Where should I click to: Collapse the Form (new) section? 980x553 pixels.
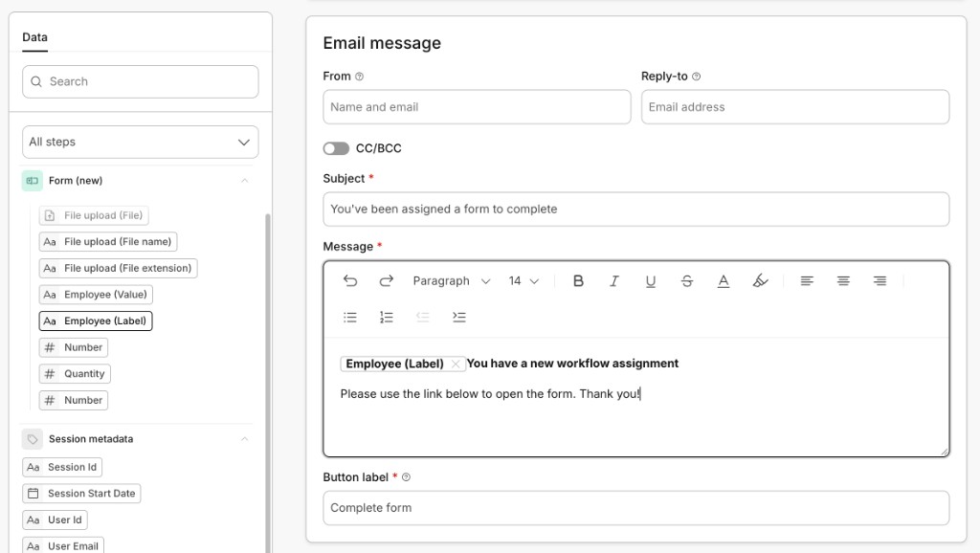click(x=245, y=181)
